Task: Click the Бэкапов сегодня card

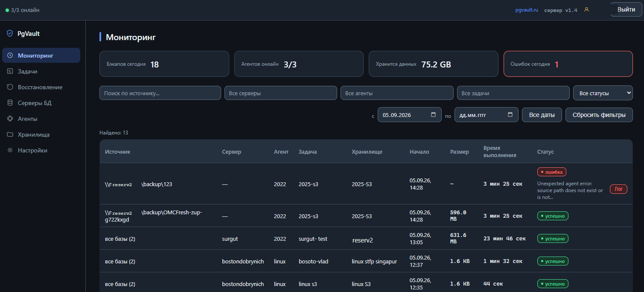Action: click(x=164, y=64)
